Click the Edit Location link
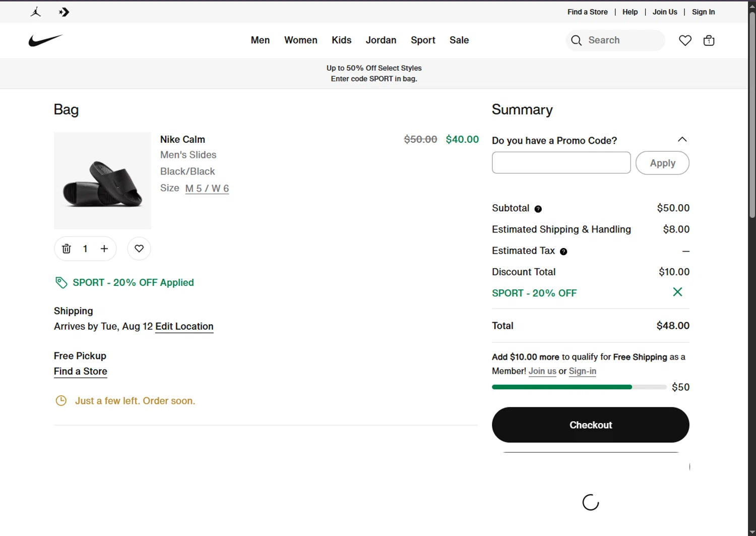Viewport: 756px width, 536px height. pos(184,326)
